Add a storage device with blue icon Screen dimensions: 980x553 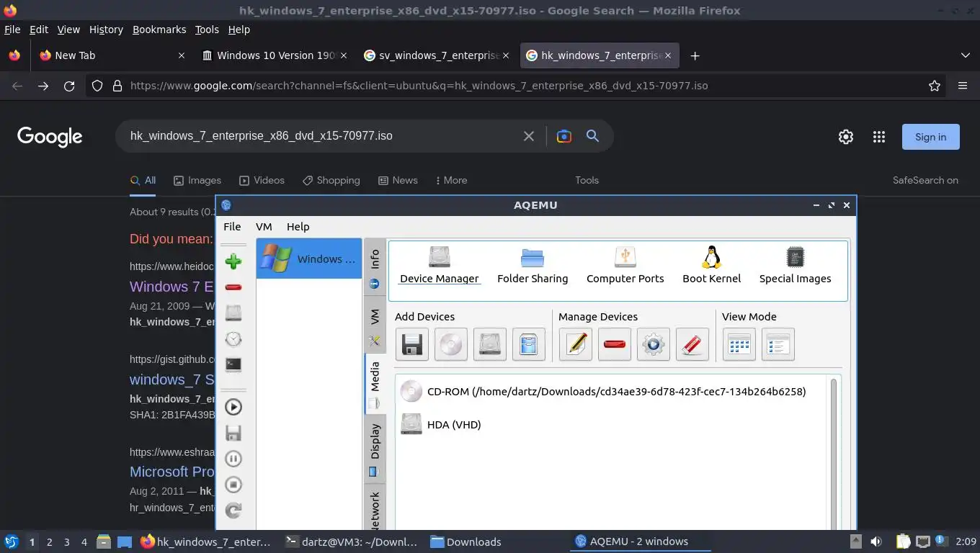[529, 344]
